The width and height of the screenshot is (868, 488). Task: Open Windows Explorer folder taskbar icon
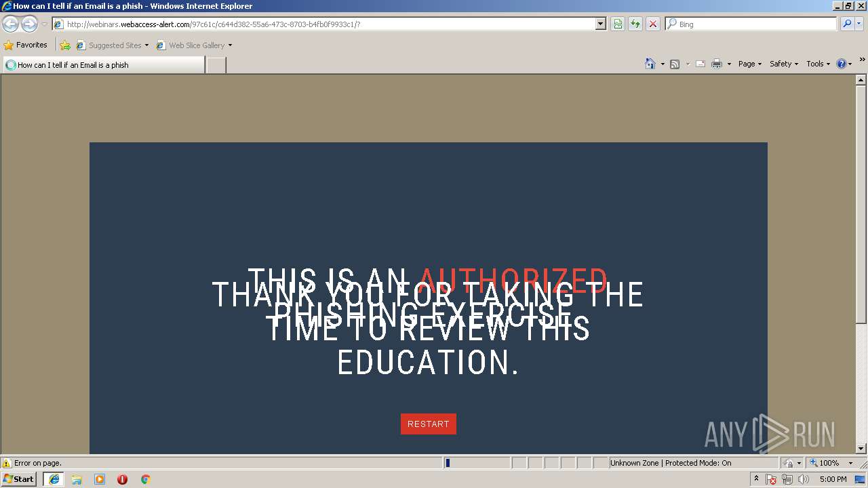point(77,479)
